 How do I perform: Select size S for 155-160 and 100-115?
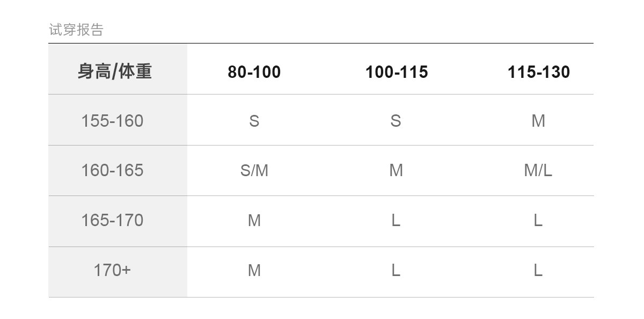[396, 121]
